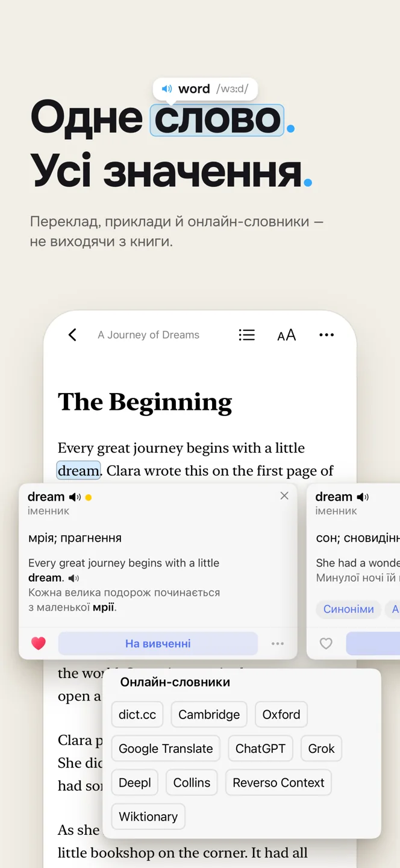Play audio of the example sentence after "dream."
400x868 pixels.
(73, 578)
